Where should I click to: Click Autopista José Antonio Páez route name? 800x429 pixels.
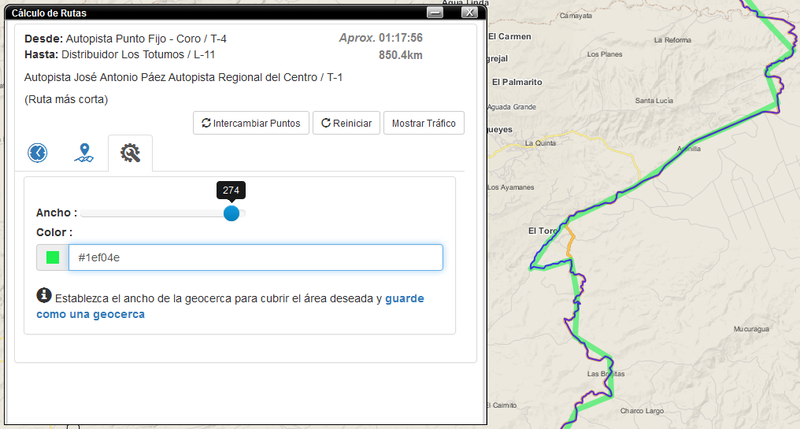point(183,78)
